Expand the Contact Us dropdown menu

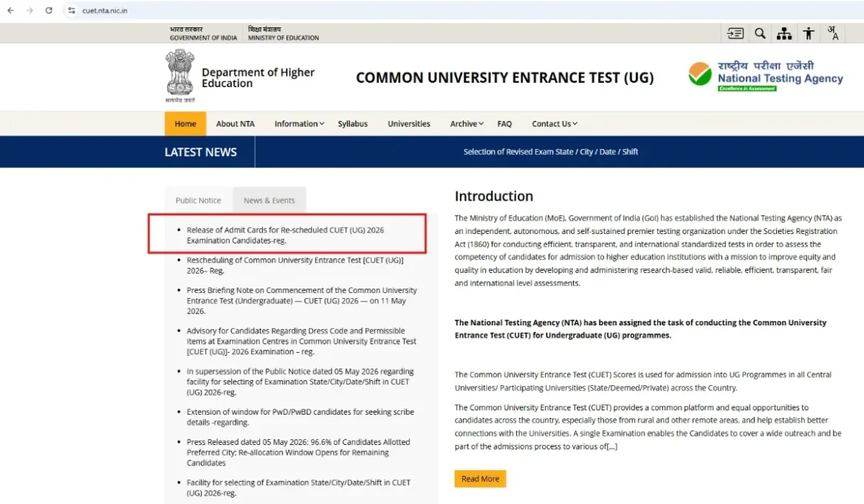pyautogui.click(x=555, y=124)
